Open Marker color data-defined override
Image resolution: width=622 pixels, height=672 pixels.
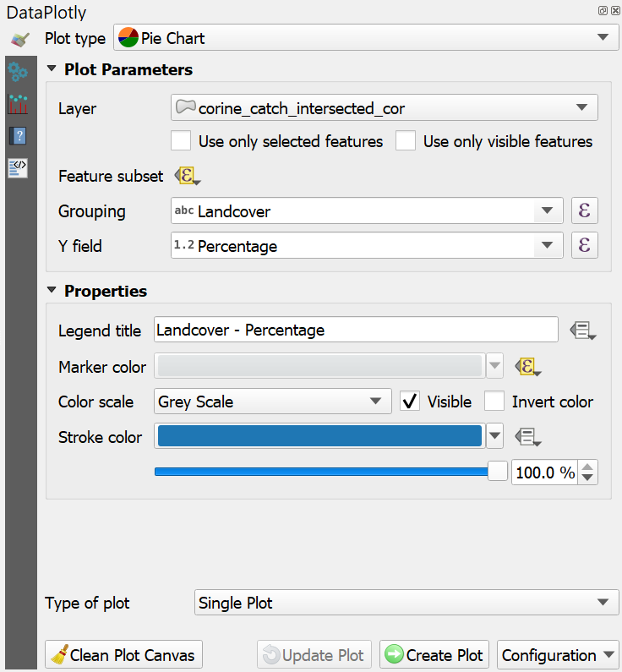tap(528, 367)
